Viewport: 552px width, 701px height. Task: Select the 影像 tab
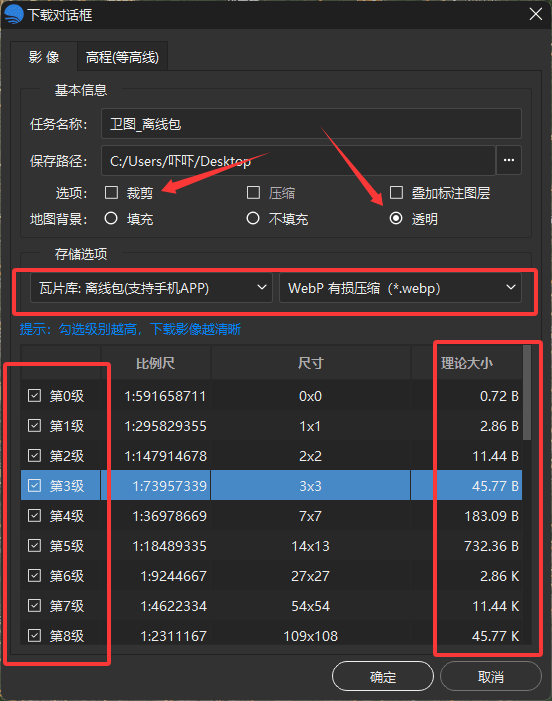[x=44, y=57]
